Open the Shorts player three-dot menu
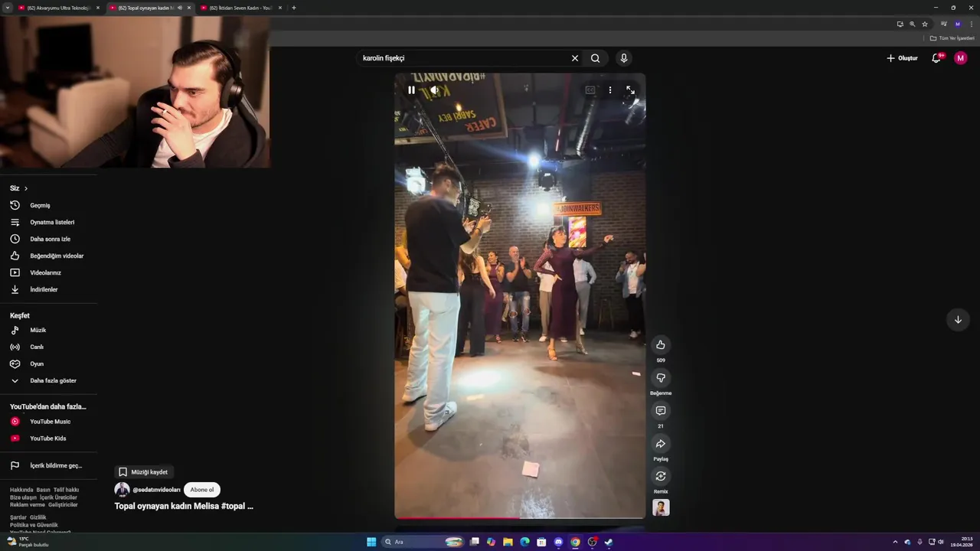The image size is (980, 551). [x=610, y=90]
